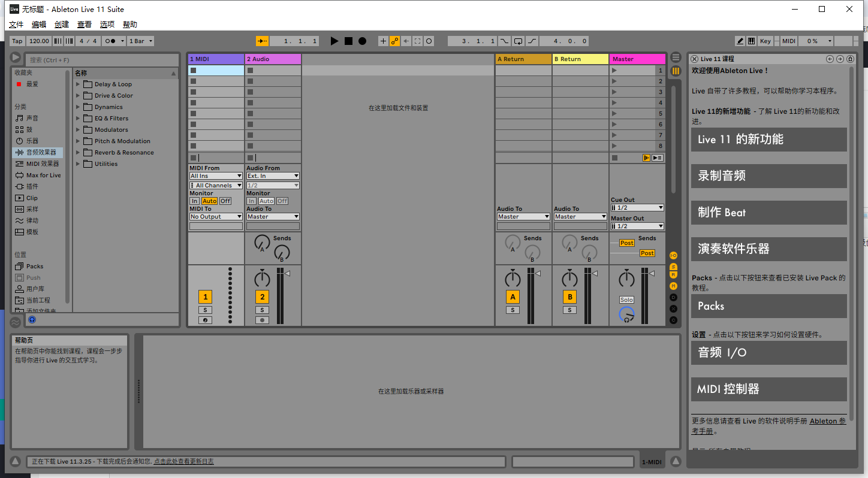Open the Grooves category in browser
868x478 pixels.
(32, 220)
